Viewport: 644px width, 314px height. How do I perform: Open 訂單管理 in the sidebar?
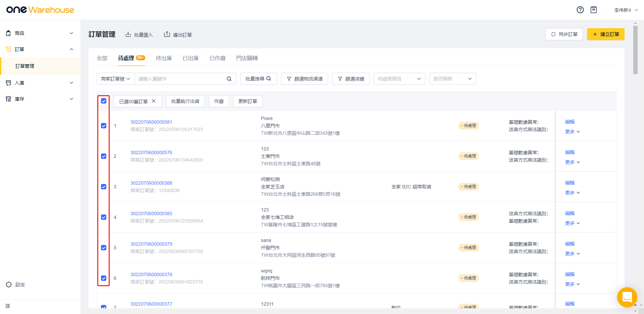(40, 66)
